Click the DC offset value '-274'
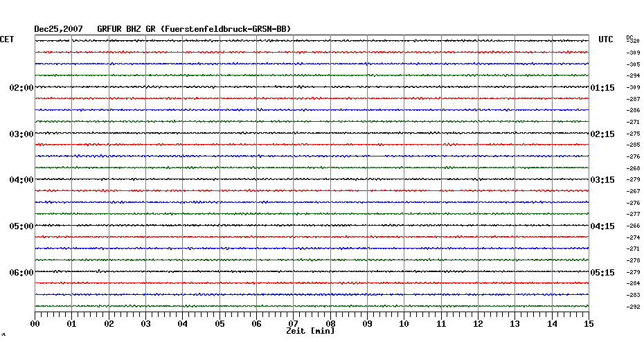The width and height of the screenshot is (644, 342). click(x=633, y=237)
